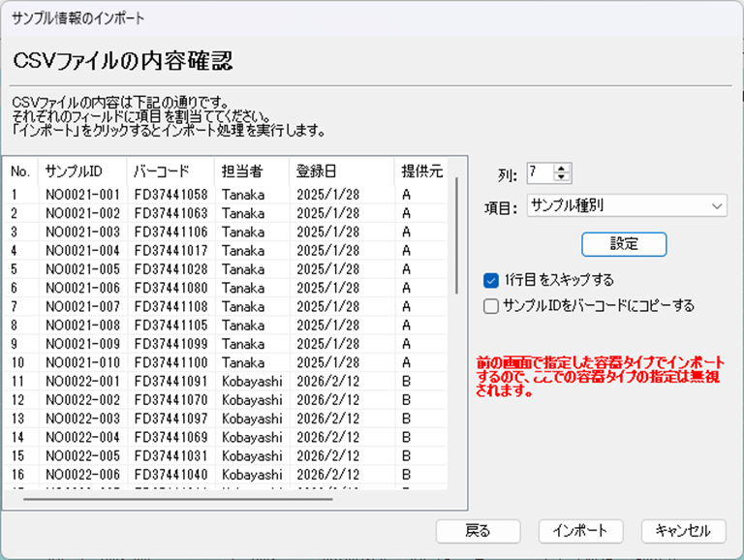Click the spinner up arrow for 列
The width and height of the screenshot is (744, 560).
(563, 169)
